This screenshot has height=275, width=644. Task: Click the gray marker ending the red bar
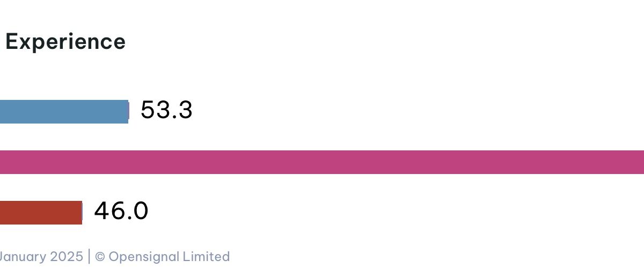coord(82,213)
